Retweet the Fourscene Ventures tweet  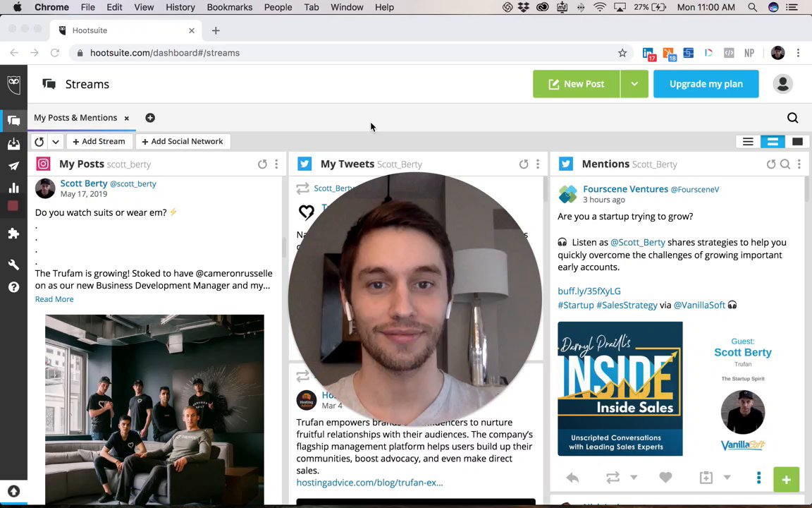pyautogui.click(x=613, y=478)
